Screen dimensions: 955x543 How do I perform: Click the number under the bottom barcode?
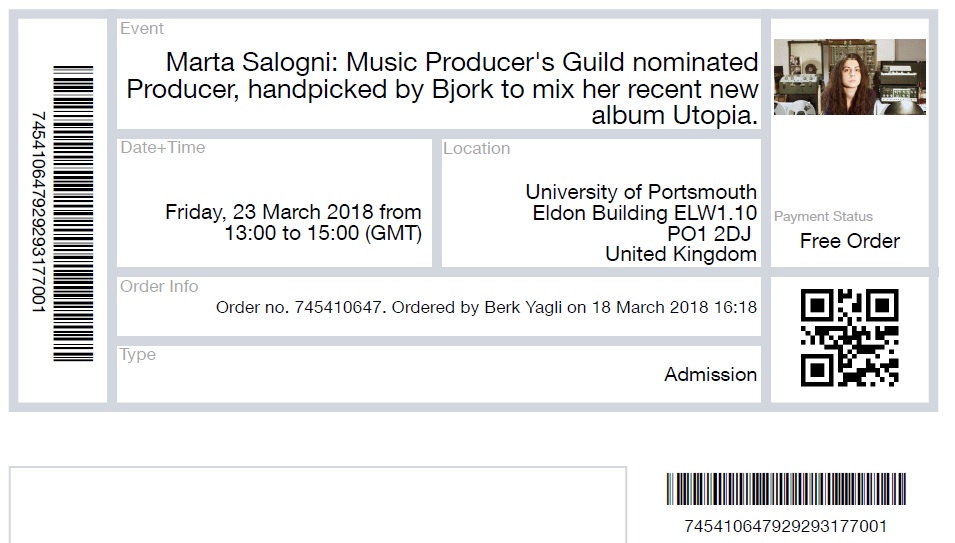785,526
